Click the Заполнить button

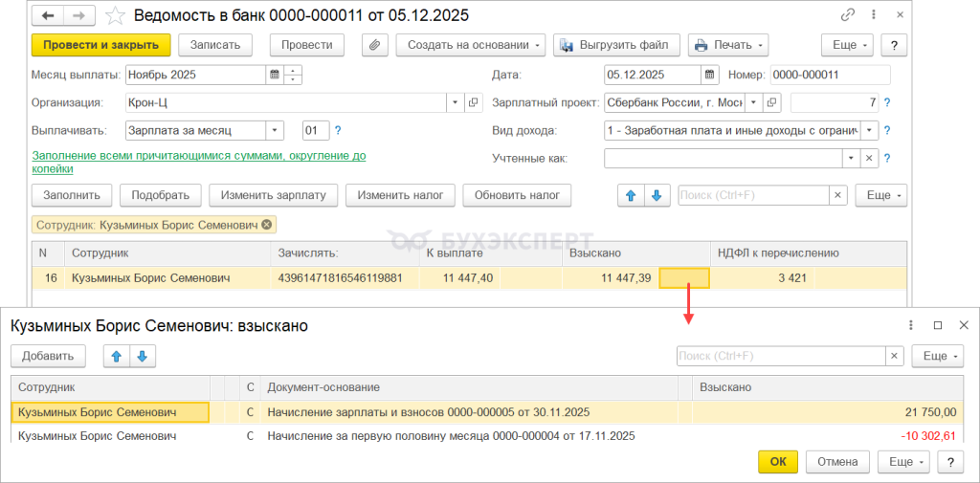tap(71, 195)
